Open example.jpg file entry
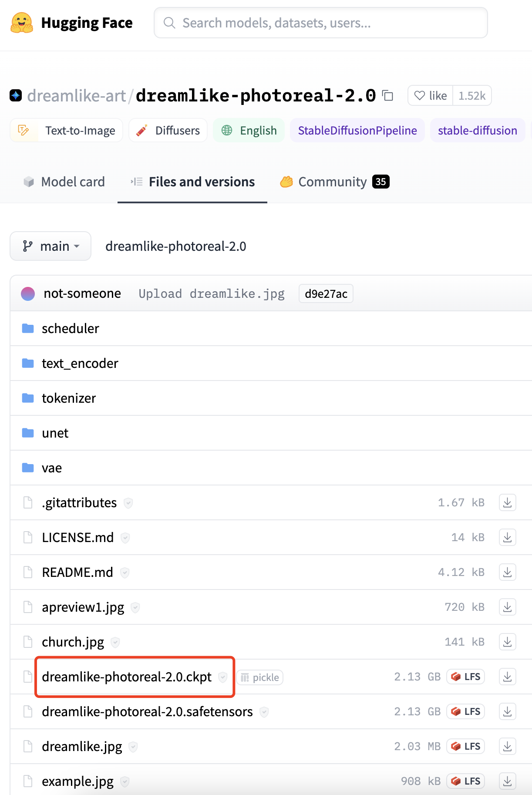The image size is (532, 795). click(77, 781)
